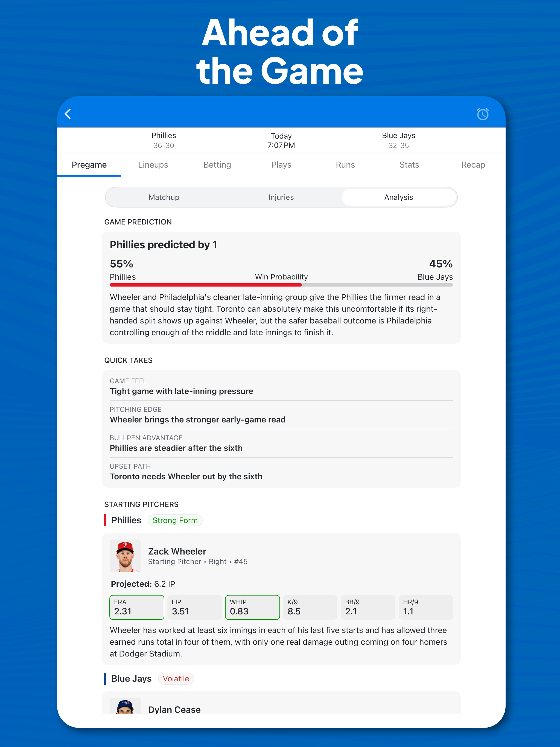
Task: Tap the Phillies starting pitchers label
Action: [126, 520]
